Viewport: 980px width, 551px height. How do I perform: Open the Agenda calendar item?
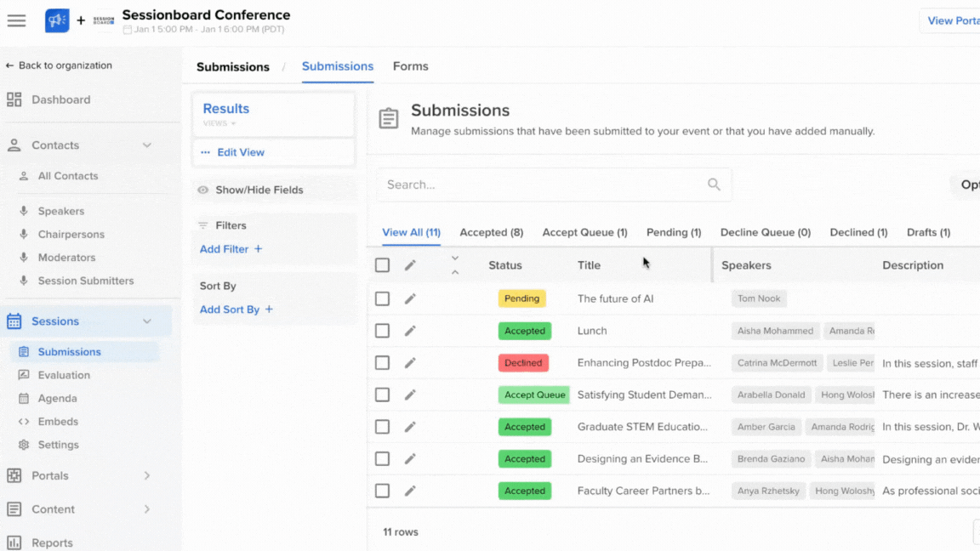click(x=57, y=398)
